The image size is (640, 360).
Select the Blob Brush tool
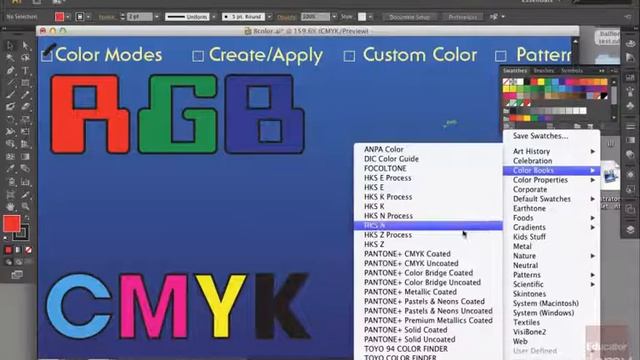10,107
